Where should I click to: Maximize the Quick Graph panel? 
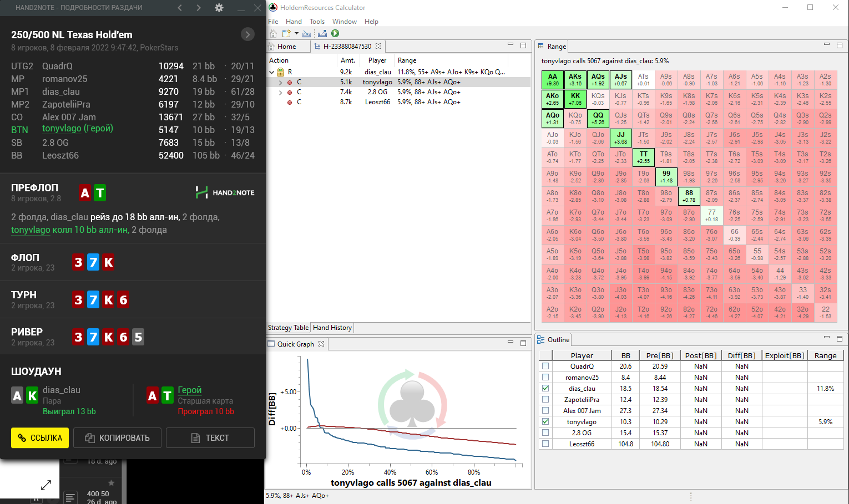pyautogui.click(x=523, y=343)
